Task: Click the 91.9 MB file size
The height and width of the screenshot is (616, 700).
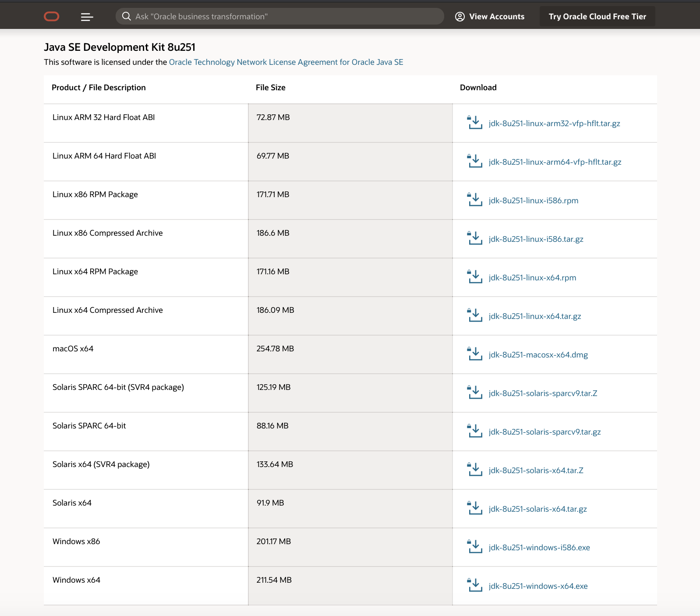Action: point(270,503)
